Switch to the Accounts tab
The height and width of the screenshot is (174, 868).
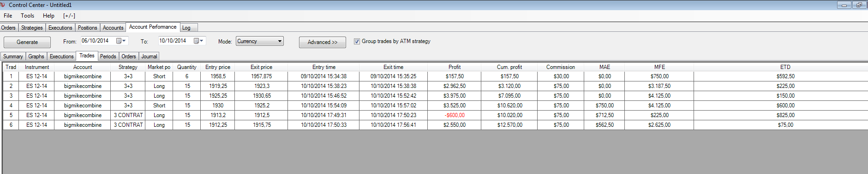click(113, 28)
